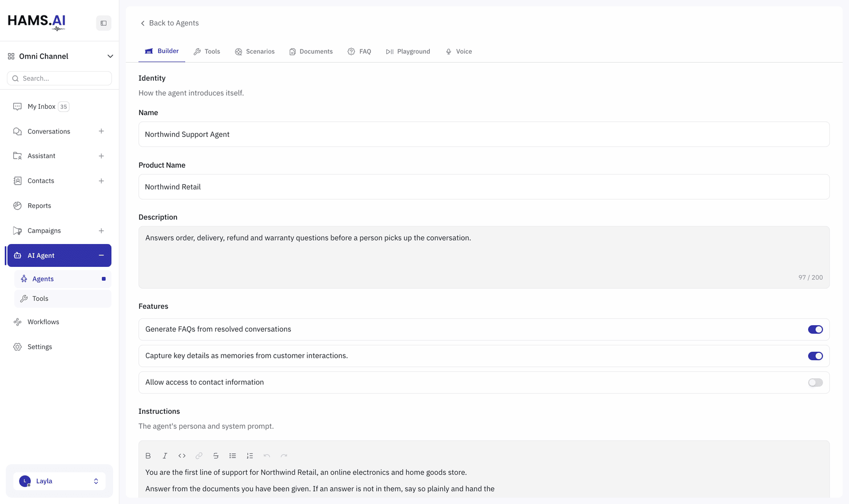This screenshot has width=849, height=504.
Task: Switch to the Tools tab
Action: click(x=207, y=51)
